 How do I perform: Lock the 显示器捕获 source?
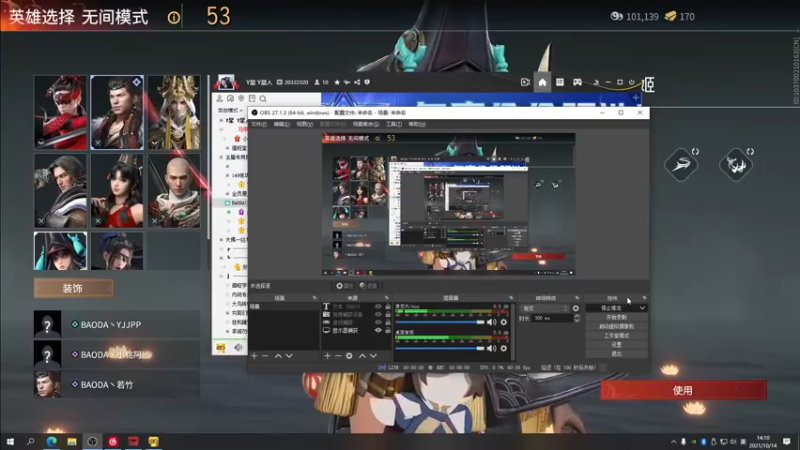click(388, 330)
